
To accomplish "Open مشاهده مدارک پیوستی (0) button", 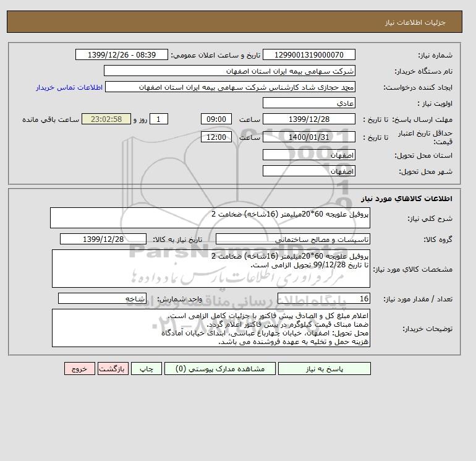I will coord(220,369).
